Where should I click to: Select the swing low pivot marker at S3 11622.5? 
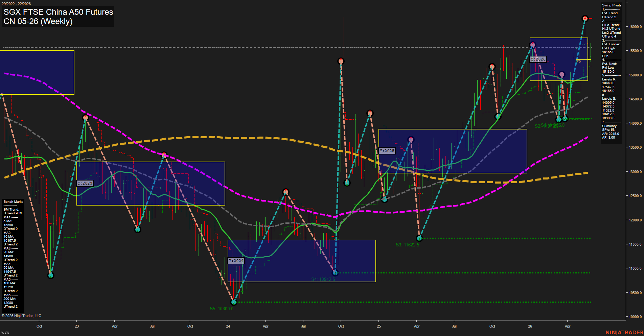click(419, 238)
